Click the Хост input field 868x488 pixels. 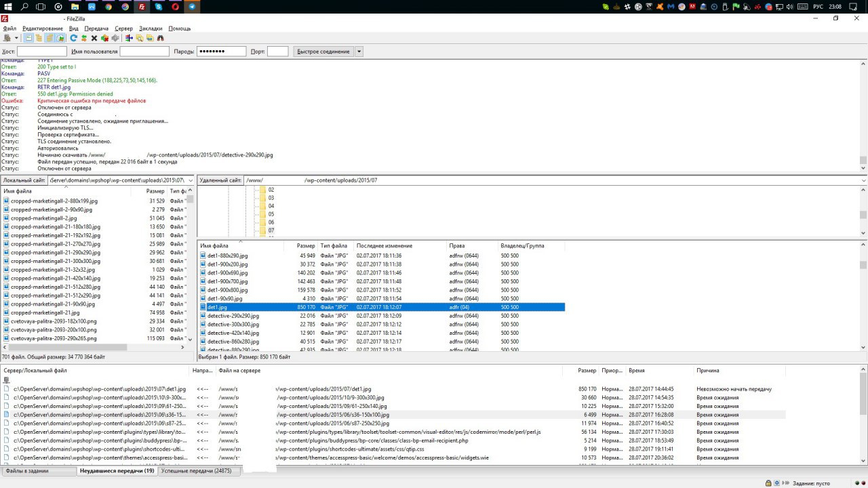point(42,52)
